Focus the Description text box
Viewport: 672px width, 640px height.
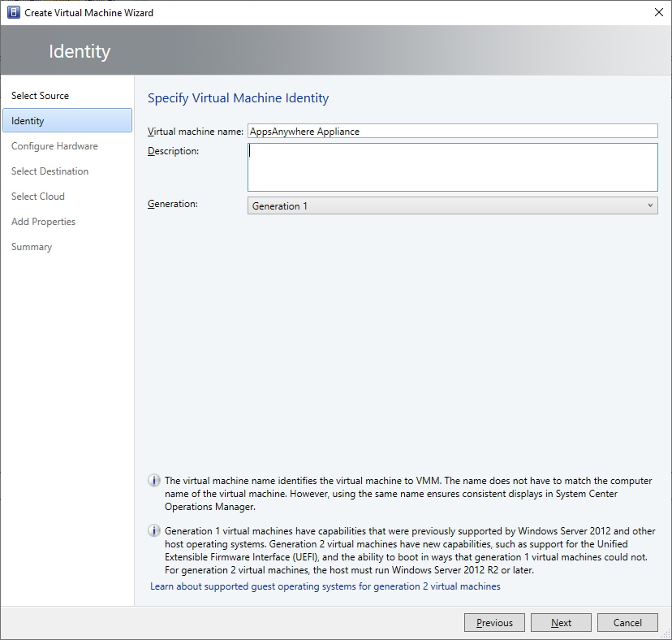click(x=452, y=166)
